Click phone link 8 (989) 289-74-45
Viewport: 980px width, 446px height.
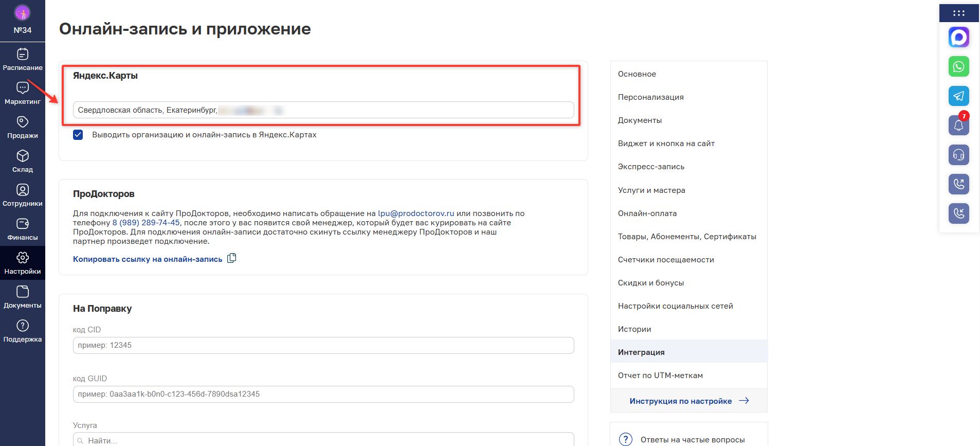click(146, 223)
